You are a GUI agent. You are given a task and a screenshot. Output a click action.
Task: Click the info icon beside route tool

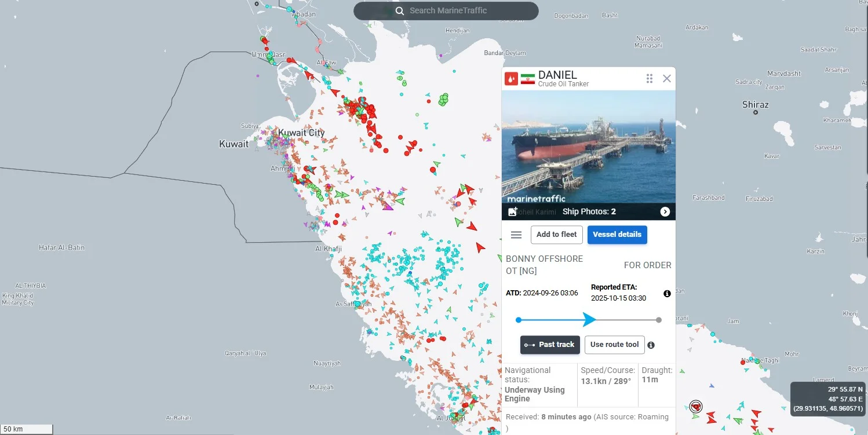click(651, 345)
